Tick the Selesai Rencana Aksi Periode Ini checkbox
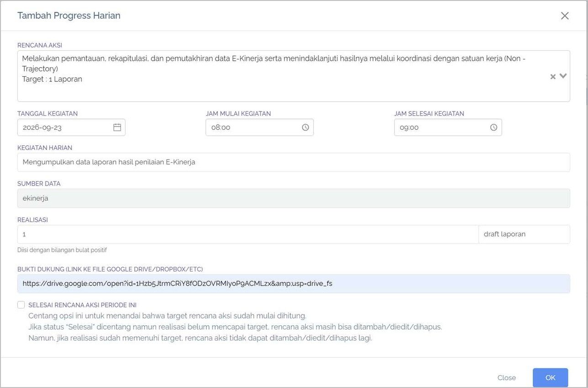Viewport: 588px width, 388px height. click(x=21, y=305)
